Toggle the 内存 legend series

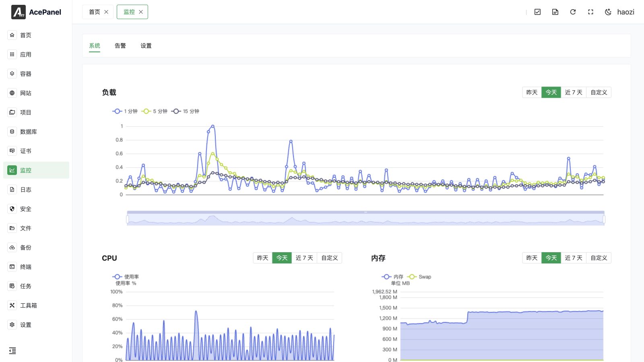click(x=392, y=277)
